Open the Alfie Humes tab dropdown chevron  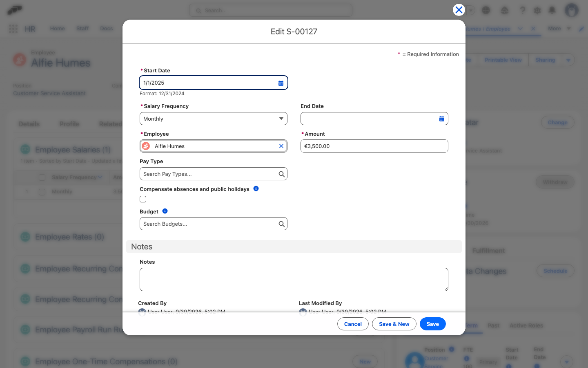520,29
